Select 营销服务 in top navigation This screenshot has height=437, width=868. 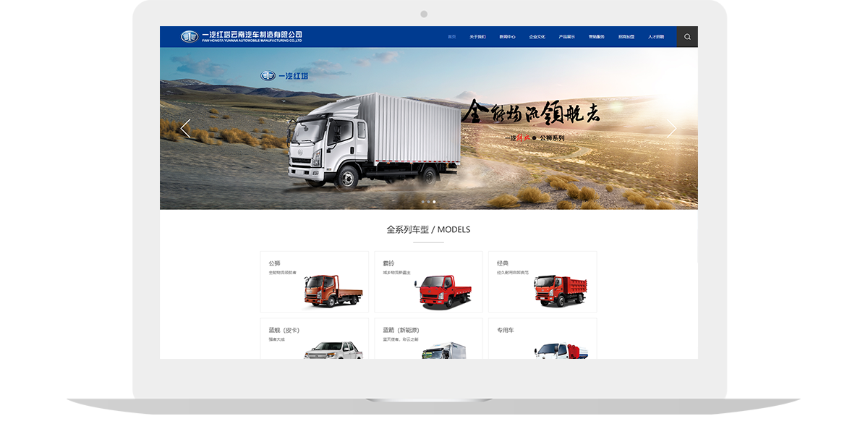pyautogui.click(x=597, y=36)
